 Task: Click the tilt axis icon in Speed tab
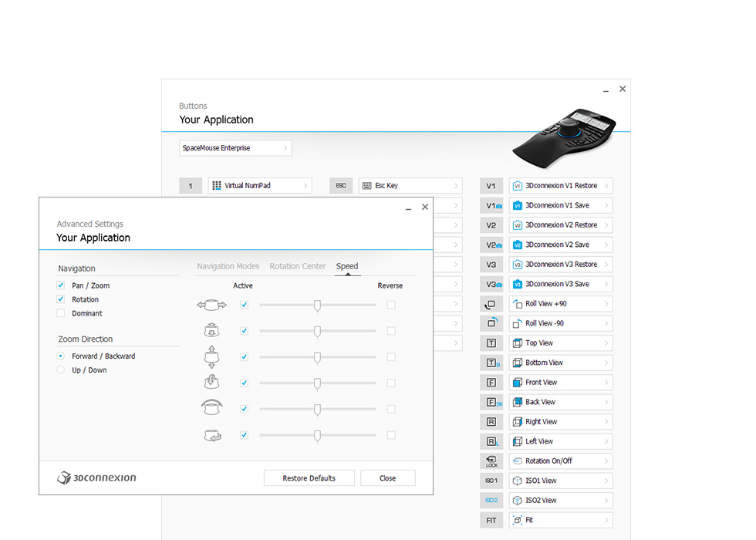point(211,383)
